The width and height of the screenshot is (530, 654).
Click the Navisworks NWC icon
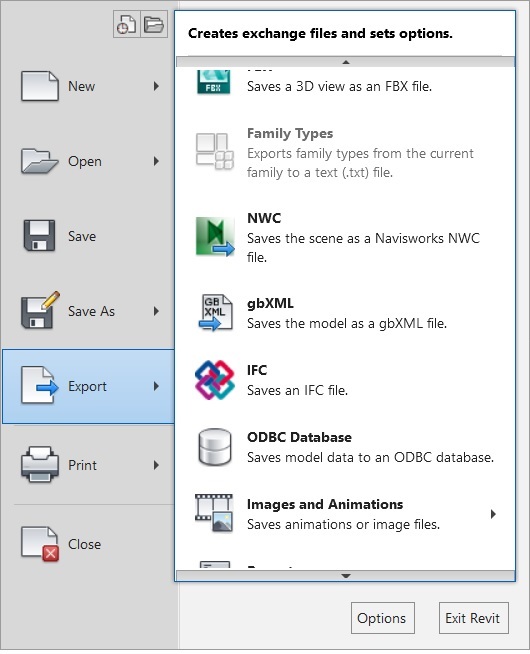click(x=215, y=236)
